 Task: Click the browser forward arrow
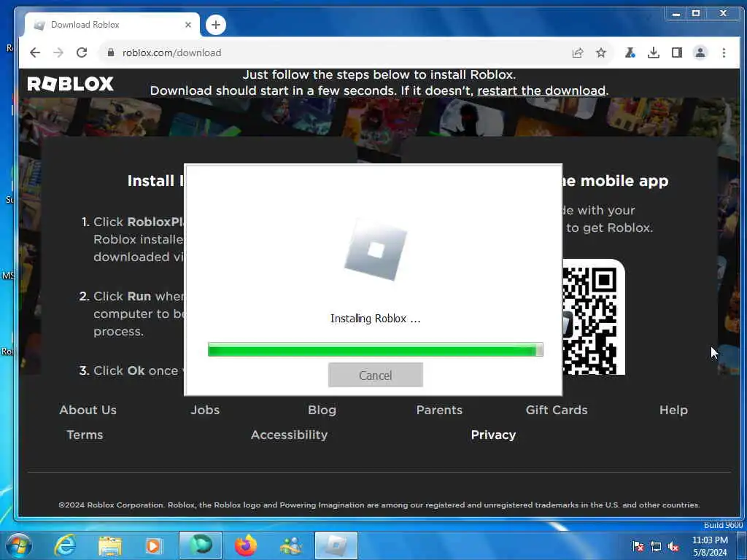pos(58,52)
